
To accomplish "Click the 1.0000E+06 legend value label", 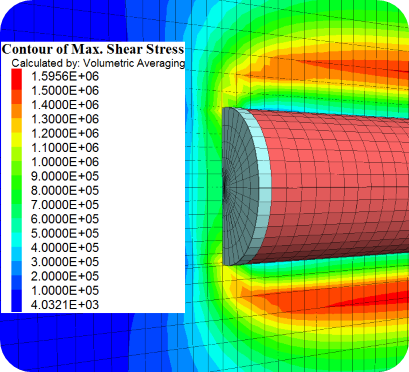I will pos(65,162).
